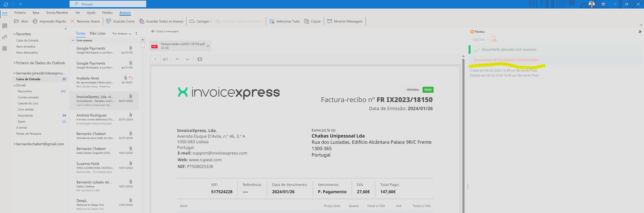
Task: Click Selecionar Tudo in the ribbon
Action: coord(285,21)
